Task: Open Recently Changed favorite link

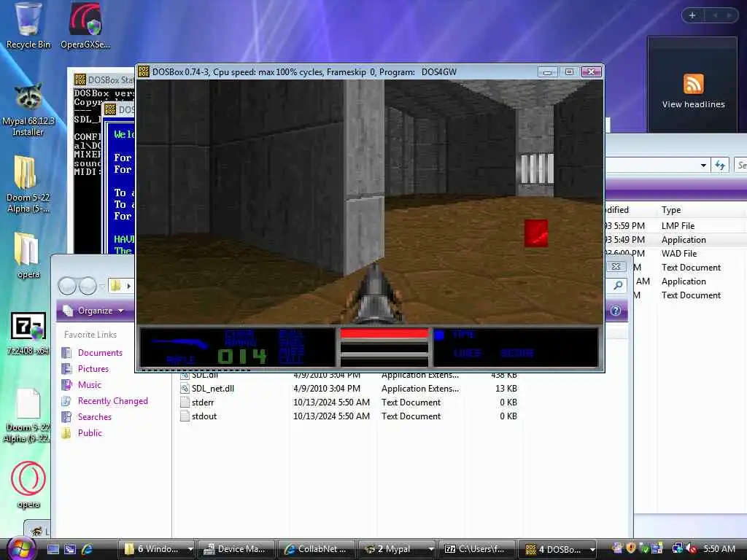Action: pyautogui.click(x=112, y=401)
